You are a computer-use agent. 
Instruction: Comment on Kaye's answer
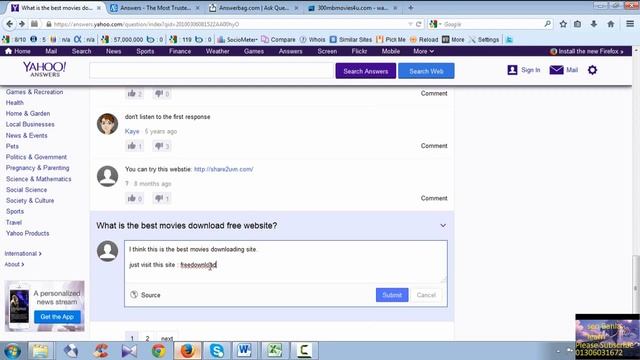(434, 146)
